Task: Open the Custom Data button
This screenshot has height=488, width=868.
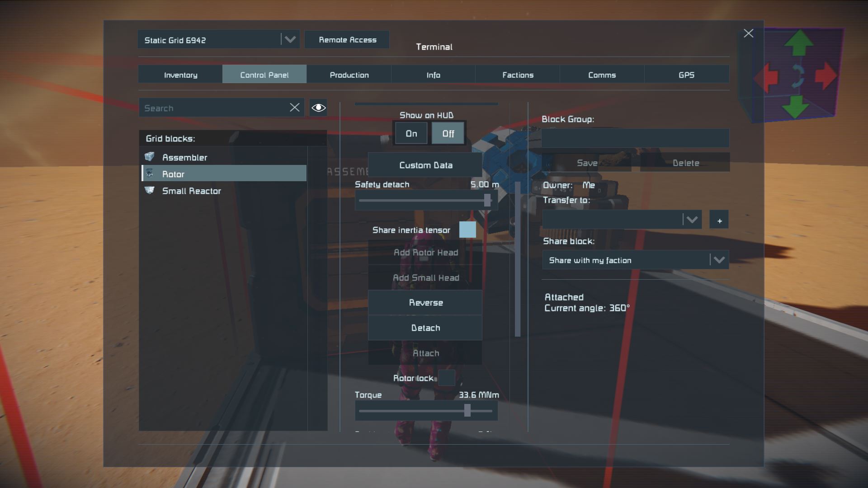Action: 425,165
